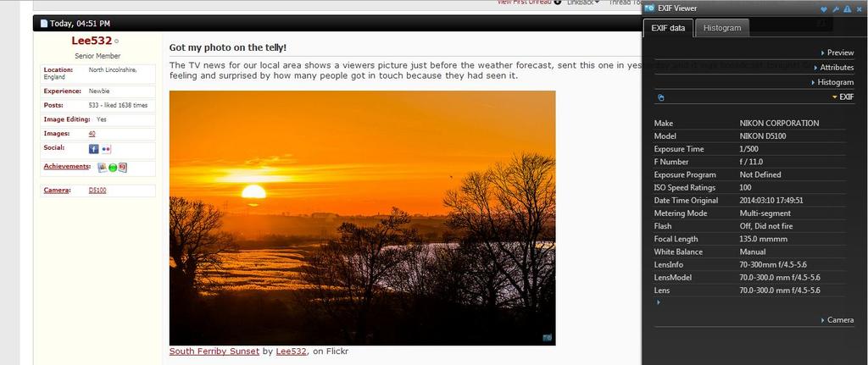The image size is (868, 365).
Task: Click the heart icon in EXIF Viewer header
Action: click(824, 8)
